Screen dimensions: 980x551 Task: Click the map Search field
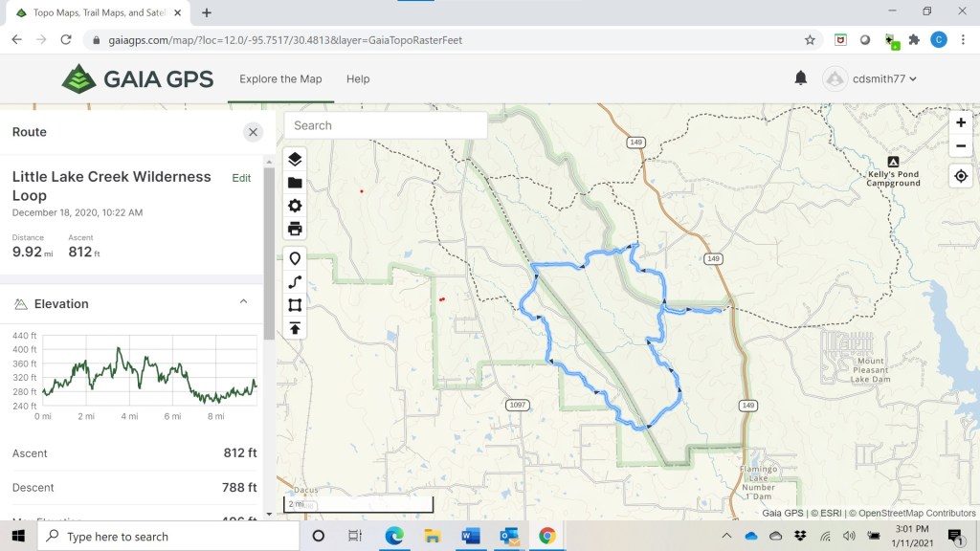[x=386, y=125]
